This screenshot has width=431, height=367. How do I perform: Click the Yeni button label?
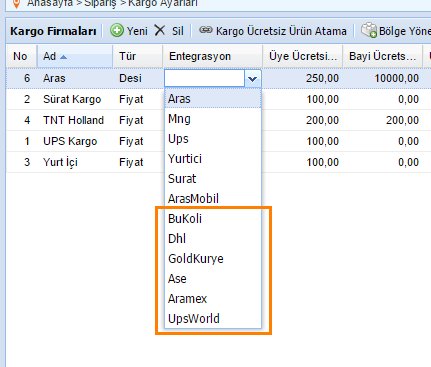tap(137, 31)
